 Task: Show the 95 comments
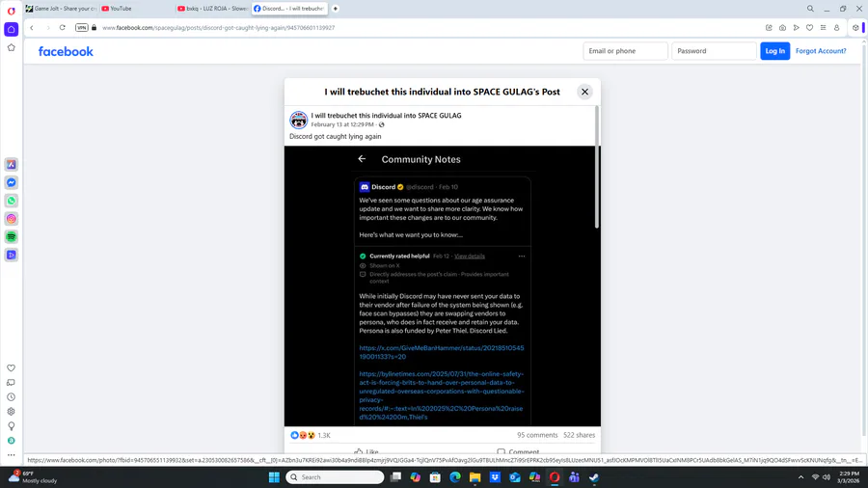(537, 435)
